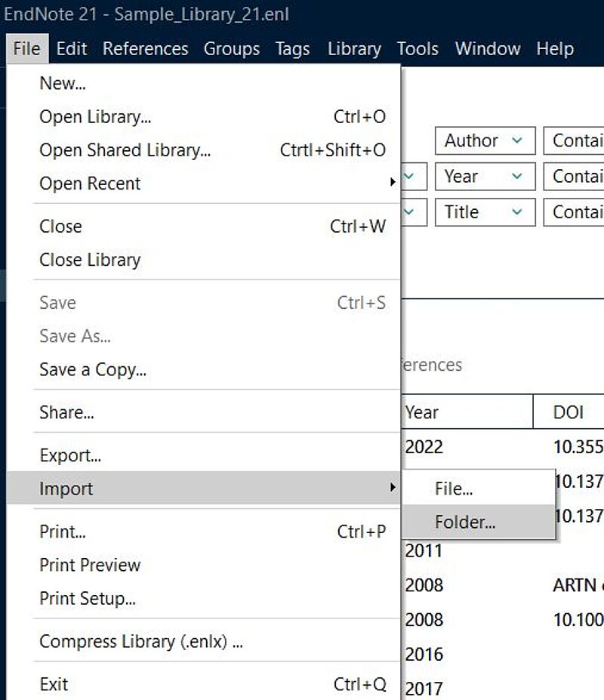This screenshot has width=604, height=700.
Task: Choose Folder... in the Import submenu
Action: point(479,522)
